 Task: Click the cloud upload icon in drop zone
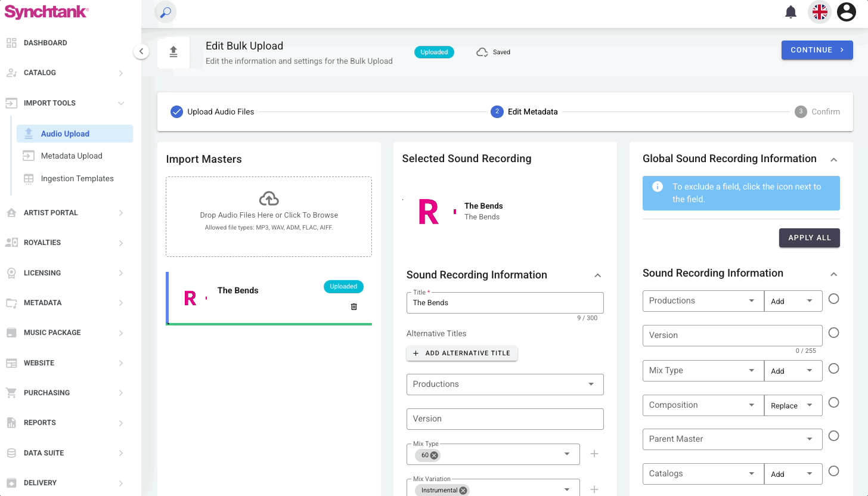tap(269, 199)
